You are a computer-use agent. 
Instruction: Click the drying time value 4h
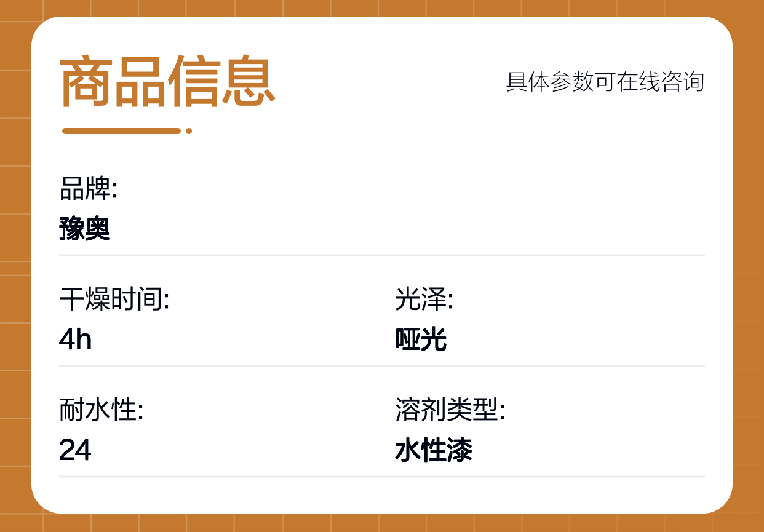(76, 339)
